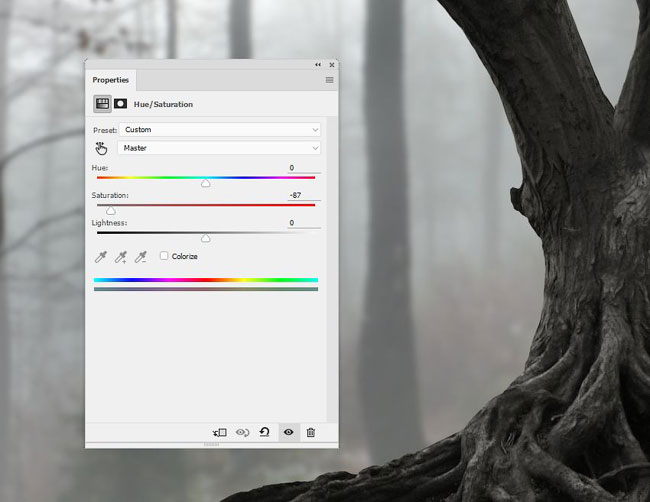The height and width of the screenshot is (502, 650).
Task: Activate the on-image targeted adjustment hand tool
Action: tap(101, 148)
